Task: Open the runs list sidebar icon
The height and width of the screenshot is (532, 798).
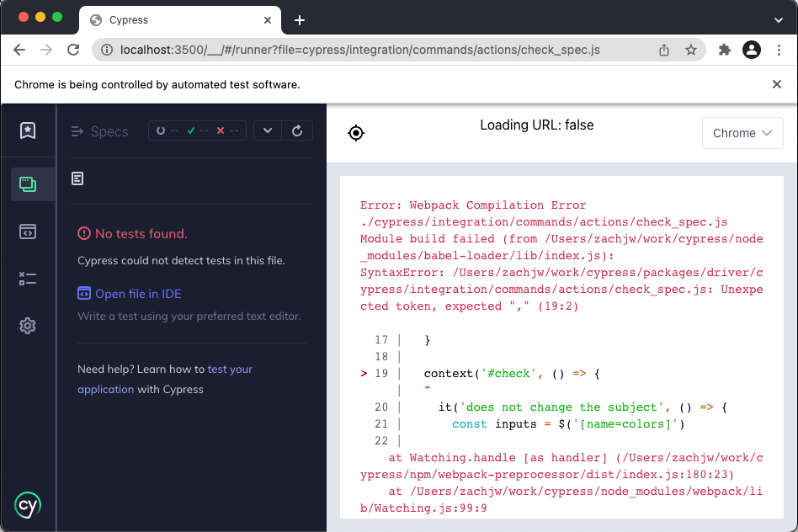Action: point(28,279)
